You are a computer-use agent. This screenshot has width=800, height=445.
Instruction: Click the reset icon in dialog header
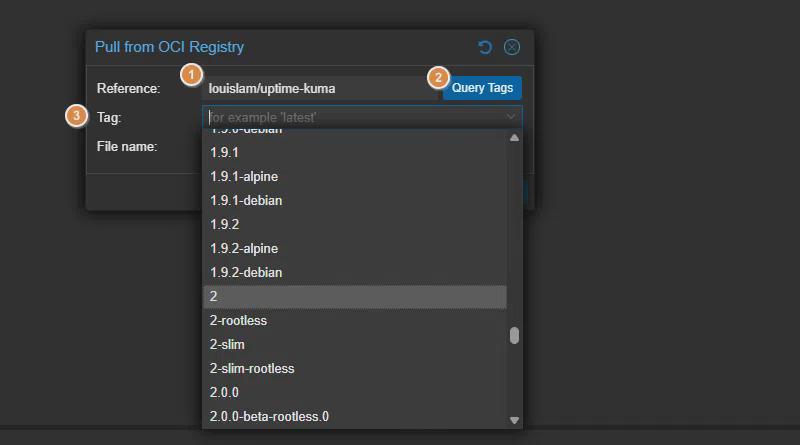(x=485, y=47)
